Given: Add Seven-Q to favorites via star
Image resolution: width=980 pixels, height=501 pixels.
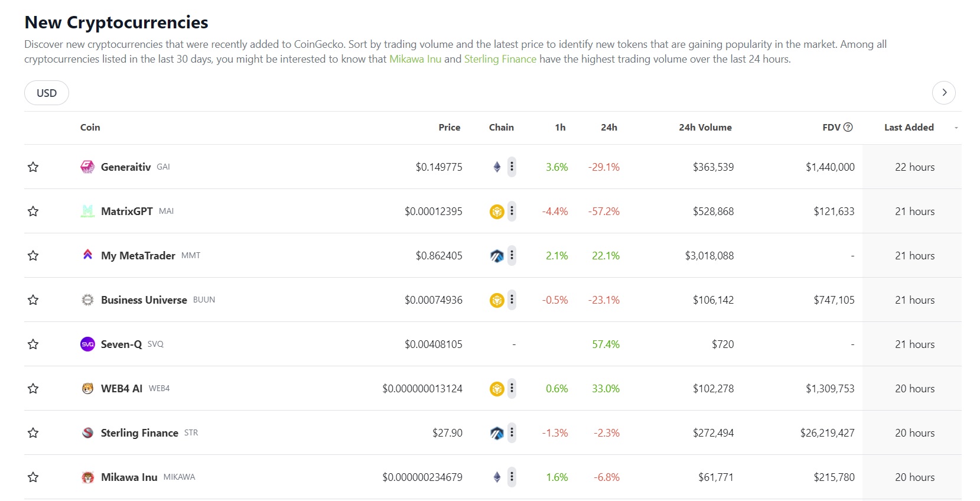Looking at the screenshot, I should click(33, 344).
